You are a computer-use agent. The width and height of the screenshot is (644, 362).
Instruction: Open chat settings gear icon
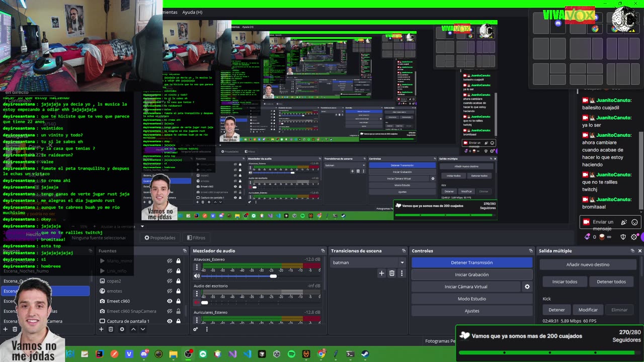pos(634,237)
